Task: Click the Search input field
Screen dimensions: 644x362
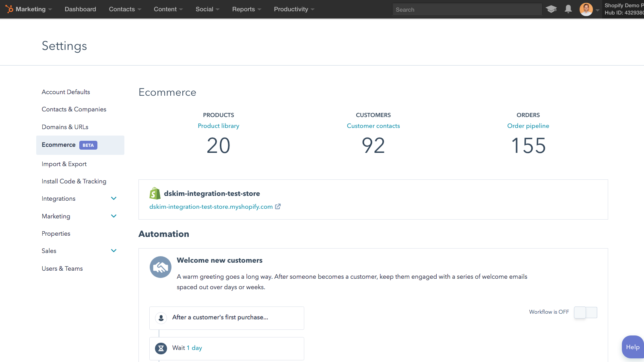Action: point(467,9)
